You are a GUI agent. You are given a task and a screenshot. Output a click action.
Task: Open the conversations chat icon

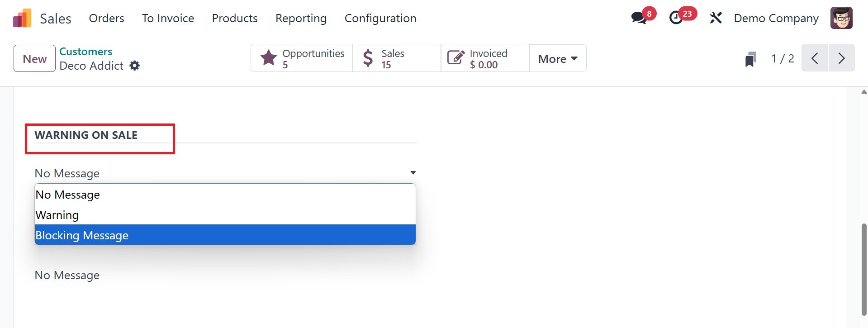pos(639,18)
